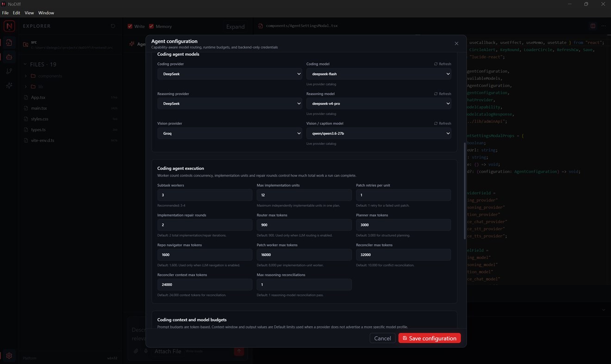Open the agent bot panel in sidebar
Viewport: 611px width, 364px height.
click(9, 57)
